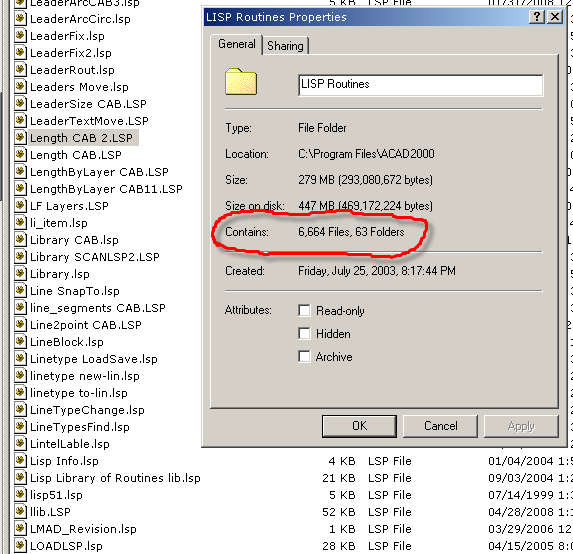Select the llib.LSP file entry

click(50, 512)
